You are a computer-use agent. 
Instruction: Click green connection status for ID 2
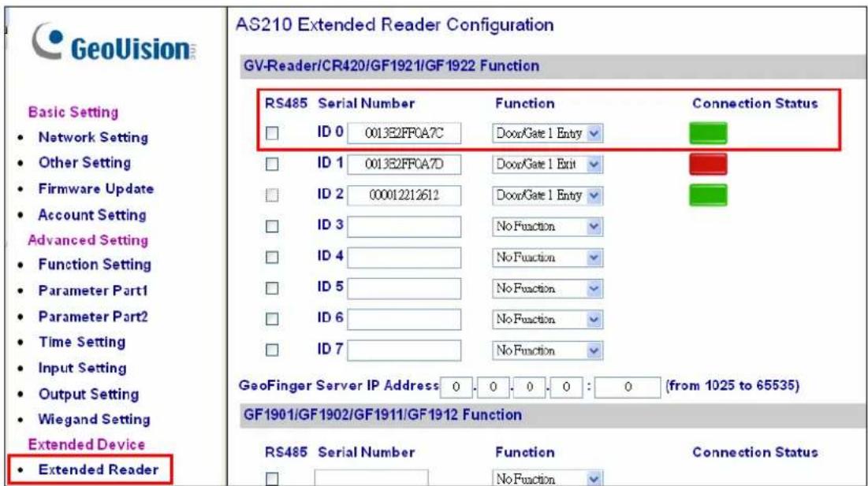[x=708, y=195]
